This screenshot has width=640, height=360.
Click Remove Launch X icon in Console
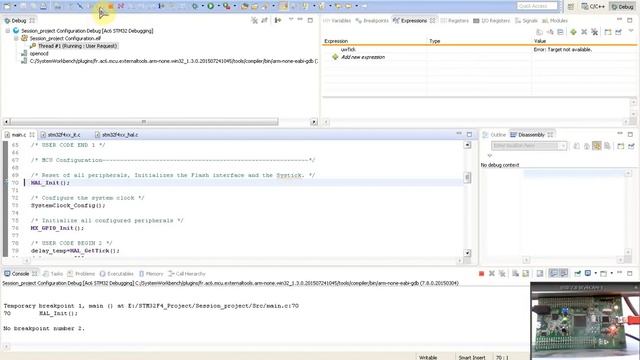coord(492,273)
